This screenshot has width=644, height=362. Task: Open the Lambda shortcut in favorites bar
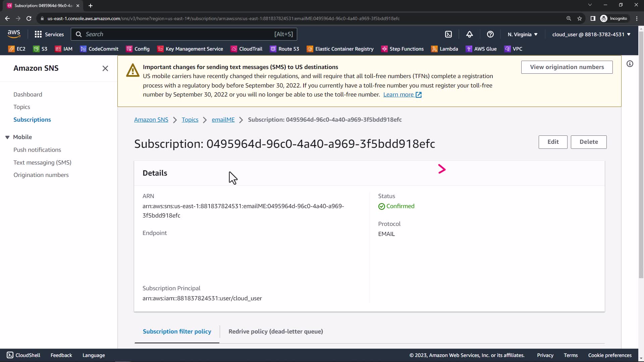pyautogui.click(x=444, y=49)
